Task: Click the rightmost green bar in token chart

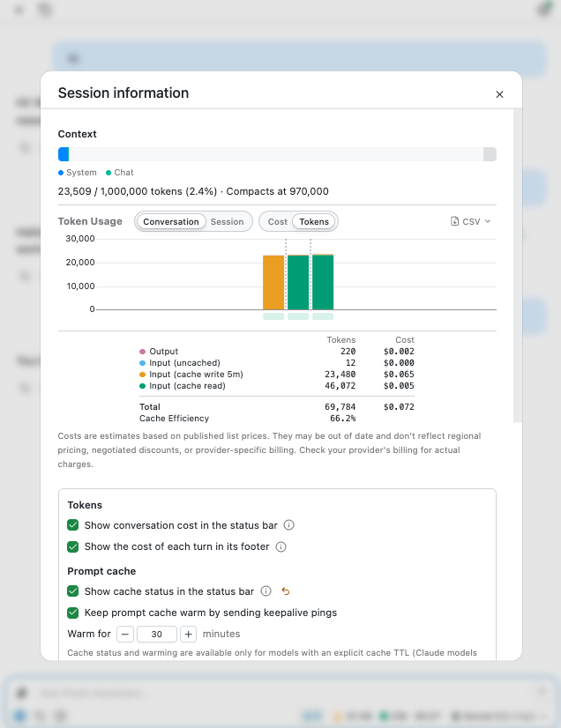Action: 323,282
